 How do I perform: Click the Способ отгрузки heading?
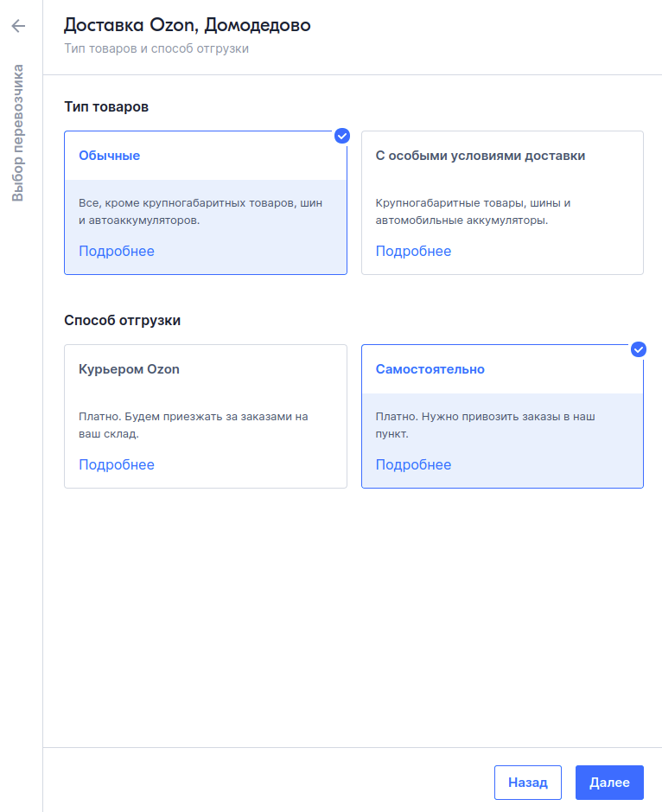[x=122, y=321]
